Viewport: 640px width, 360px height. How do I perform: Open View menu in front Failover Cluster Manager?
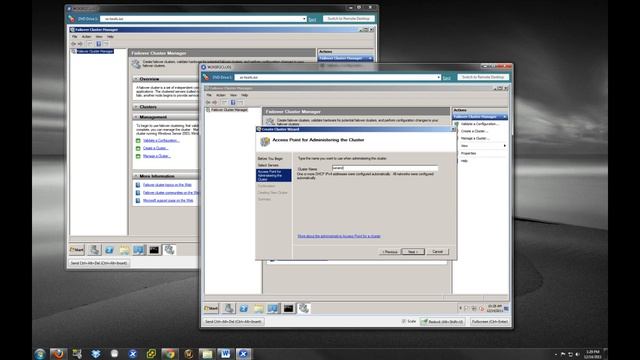(233, 95)
